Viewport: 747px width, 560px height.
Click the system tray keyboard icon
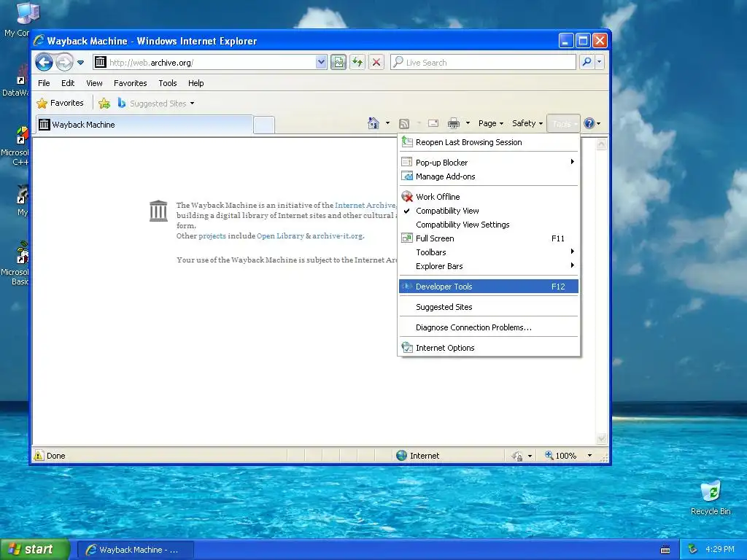(x=665, y=550)
